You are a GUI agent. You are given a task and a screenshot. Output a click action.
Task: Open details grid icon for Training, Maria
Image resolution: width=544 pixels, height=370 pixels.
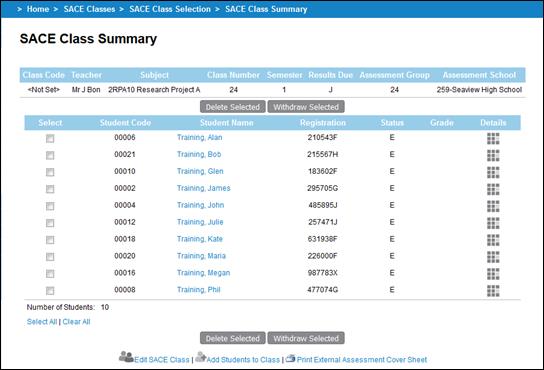pos(493,257)
